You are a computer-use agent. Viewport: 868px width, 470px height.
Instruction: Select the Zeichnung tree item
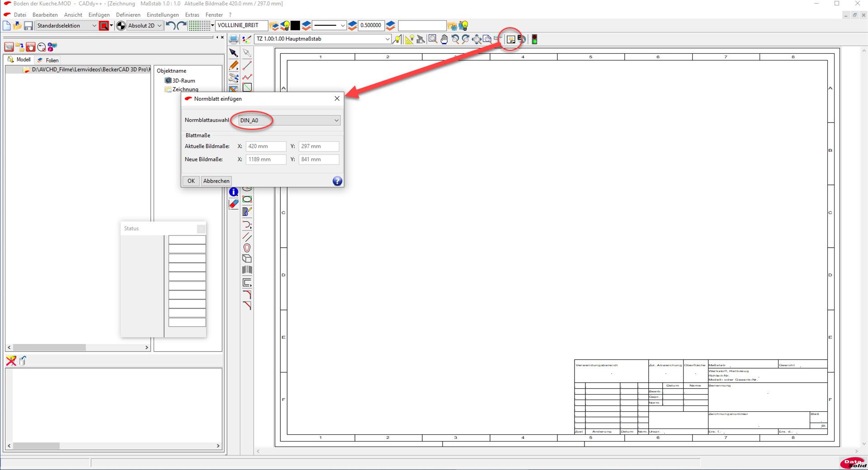(x=182, y=89)
